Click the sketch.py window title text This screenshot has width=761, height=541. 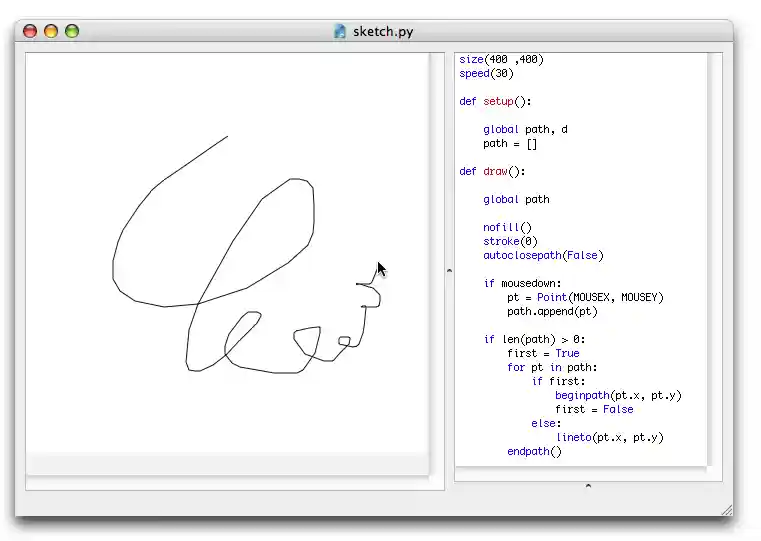tap(383, 31)
